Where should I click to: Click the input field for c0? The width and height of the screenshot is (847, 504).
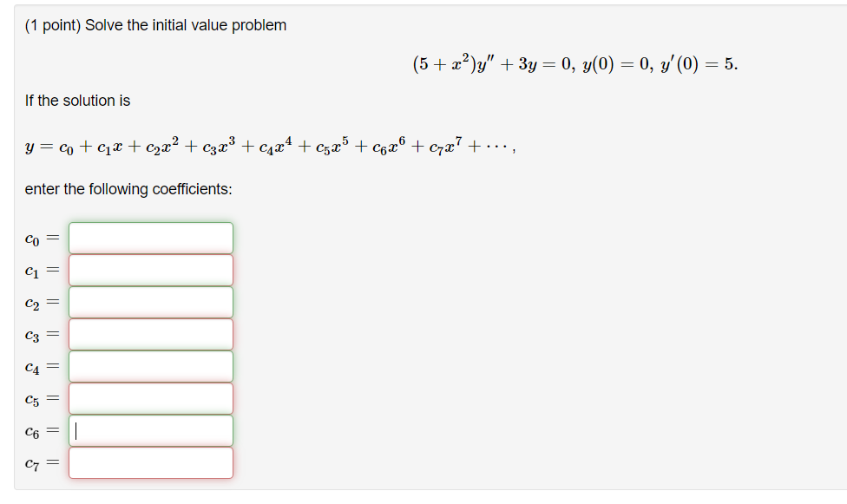pos(150,237)
